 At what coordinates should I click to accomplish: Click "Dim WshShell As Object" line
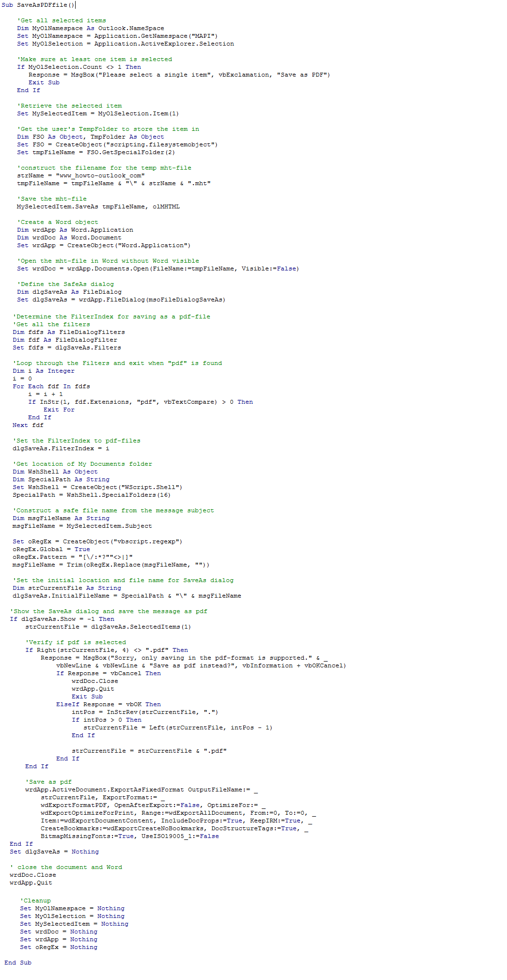click(x=55, y=472)
